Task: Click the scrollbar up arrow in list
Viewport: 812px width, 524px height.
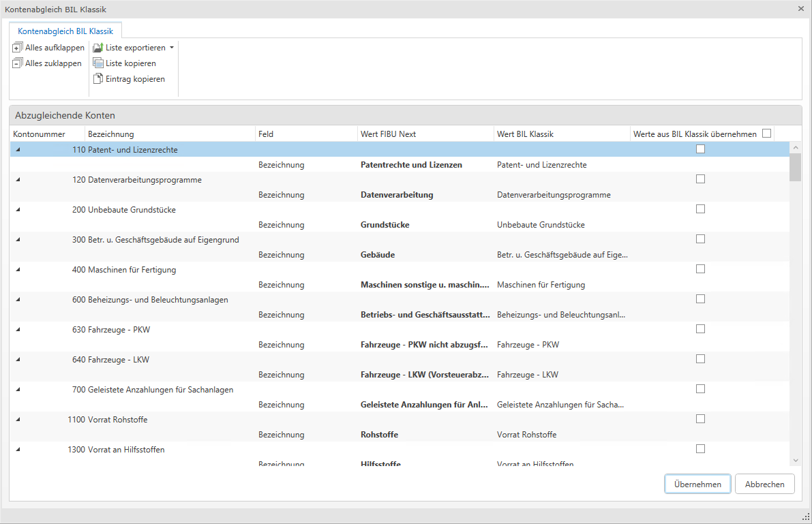Action: (795, 147)
